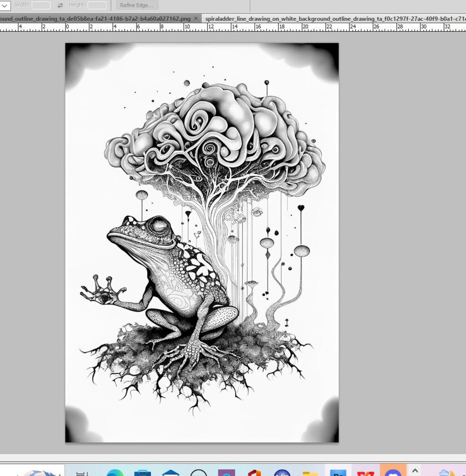466x476 pixels.
Task: Select the outline_drawing_ta_de05b8ea document tab
Action: [x=94, y=18]
